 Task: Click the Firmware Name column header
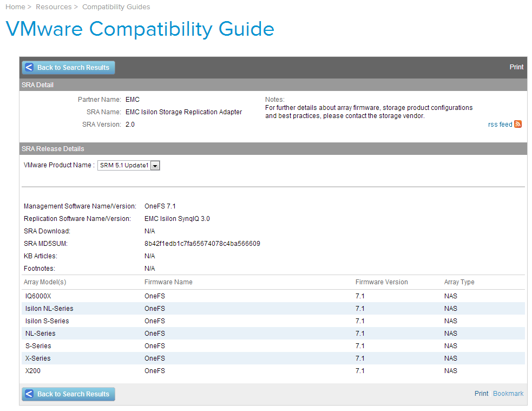point(168,282)
